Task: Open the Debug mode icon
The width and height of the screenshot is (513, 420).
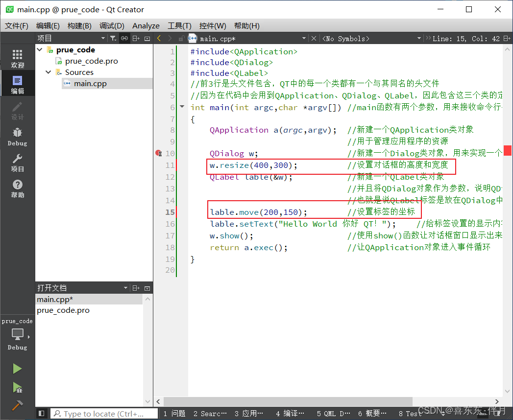Action: (17, 136)
